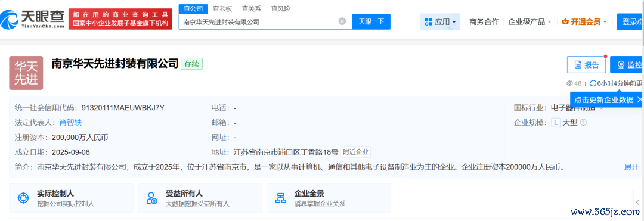The height and width of the screenshot is (221, 644).
Task: Click the 应用 grid icon
Action: [428, 21]
